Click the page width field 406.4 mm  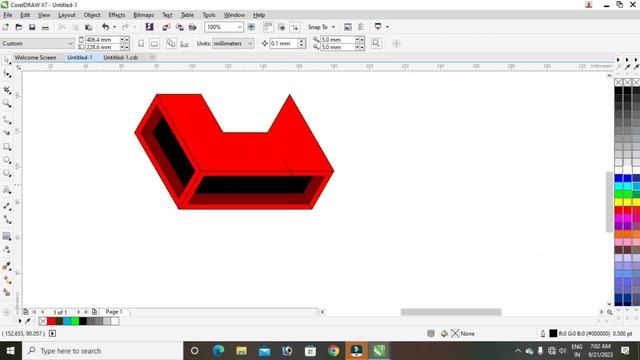coord(102,40)
